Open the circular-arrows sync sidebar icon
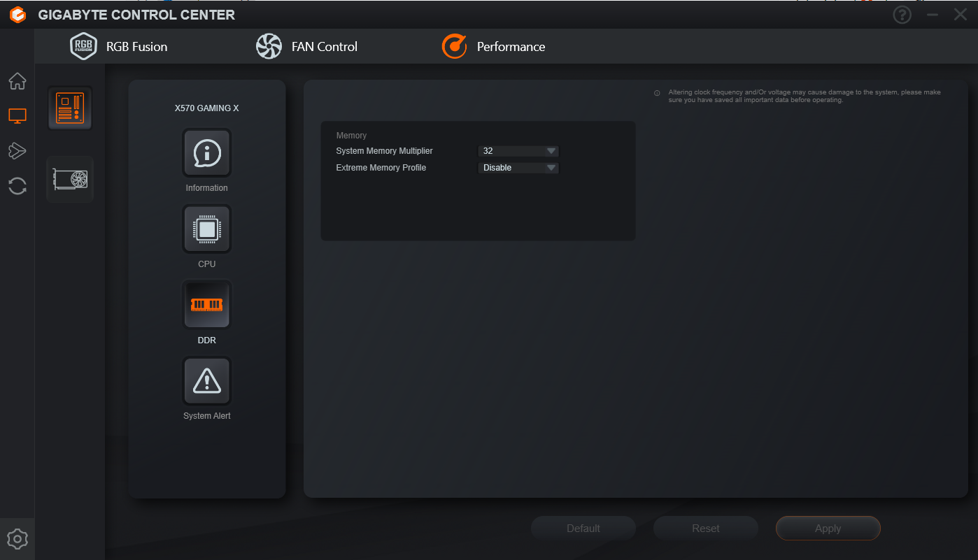Image resolution: width=978 pixels, height=560 pixels. pos(17,186)
